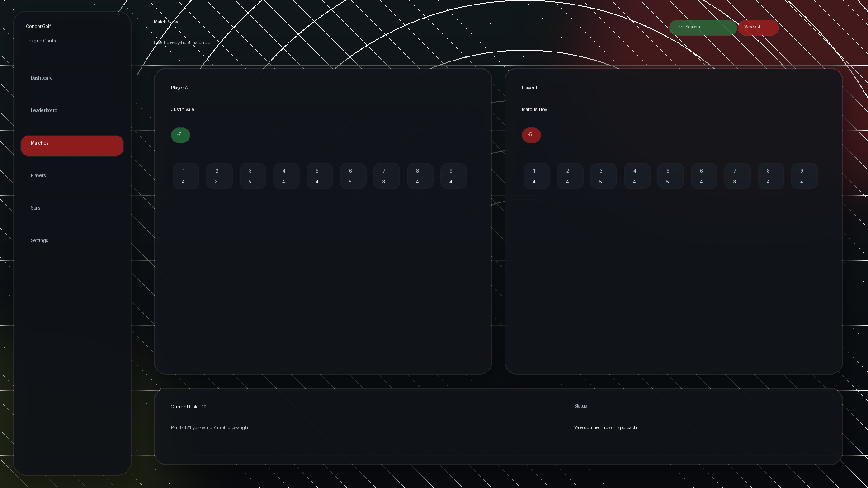
Task: Open the Dashboard sidebar item
Action: point(72,80)
